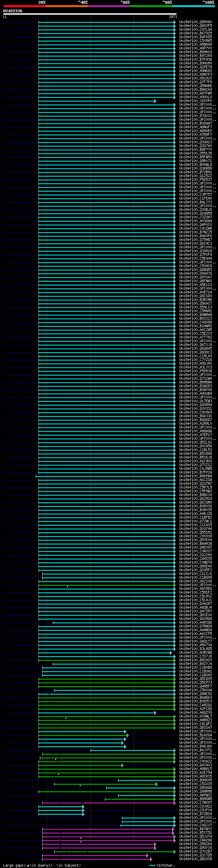The height and width of the screenshot is (868, 218).
Task: Select the UniRef100_B7ZBG9 label
Action: coord(196,814)
